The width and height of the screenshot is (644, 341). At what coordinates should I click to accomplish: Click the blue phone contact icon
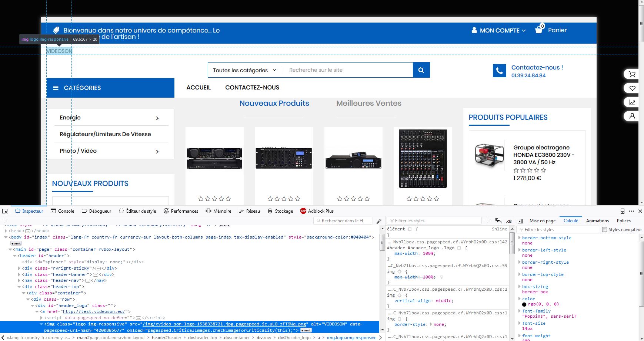[499, 71]
